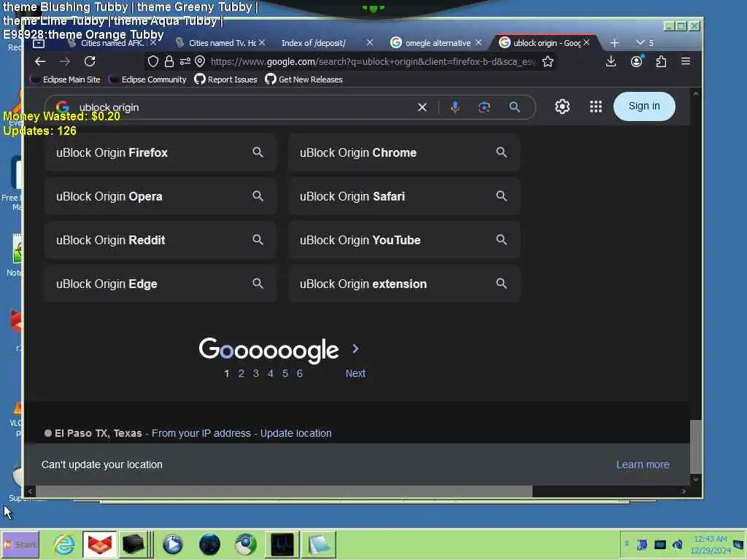
Task: Open Windows Media Player taskbar icon
Action: [x=172, y=544]
